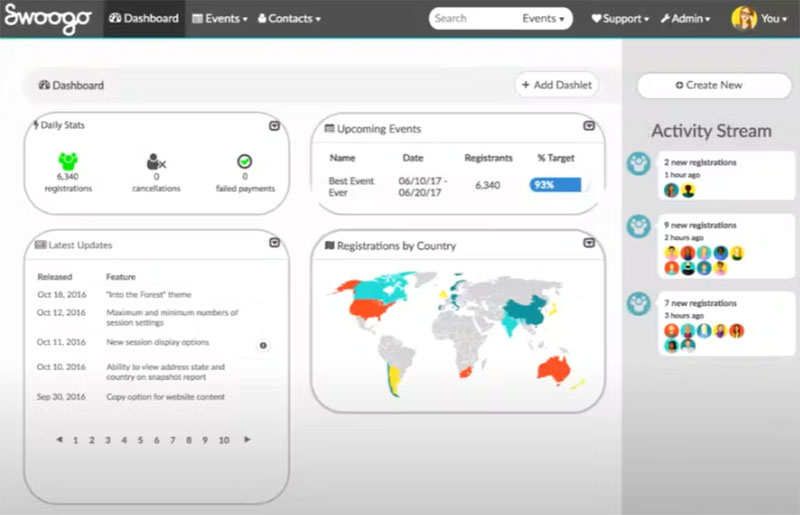Open the Contacts menu in navigation bar
This screenshot has height=515, width=800.
[289, 19]
